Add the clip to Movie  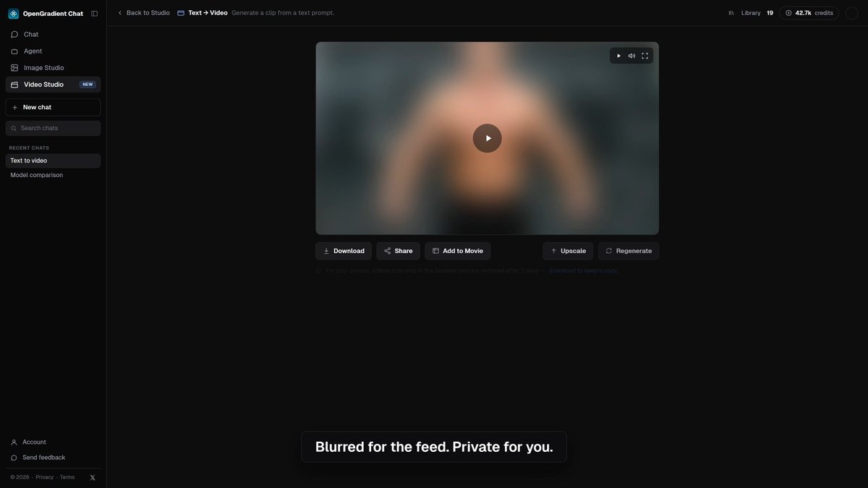coord(458,251)
